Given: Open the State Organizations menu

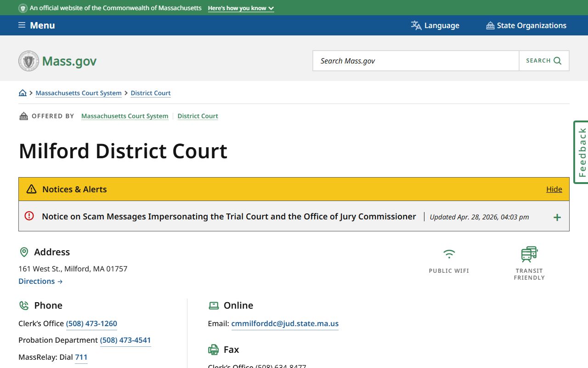Looking at the screenshot, I should click(x=526, y=25).
